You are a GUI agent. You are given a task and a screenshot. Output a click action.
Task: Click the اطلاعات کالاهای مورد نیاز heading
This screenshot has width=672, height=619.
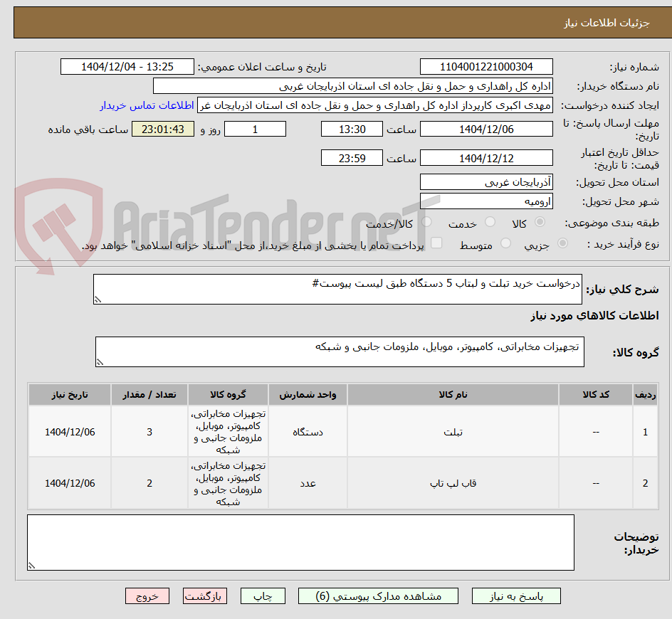click(594, 316)
